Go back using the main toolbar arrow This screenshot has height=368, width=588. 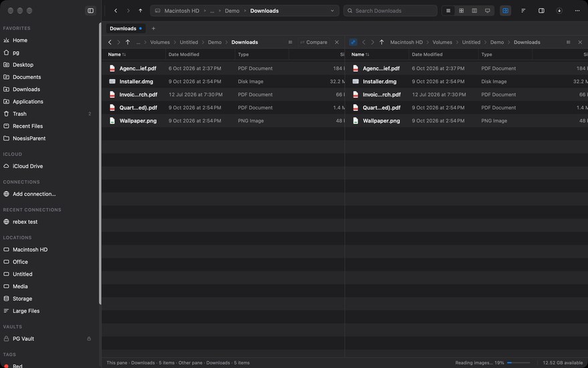[x=116, y=11]
